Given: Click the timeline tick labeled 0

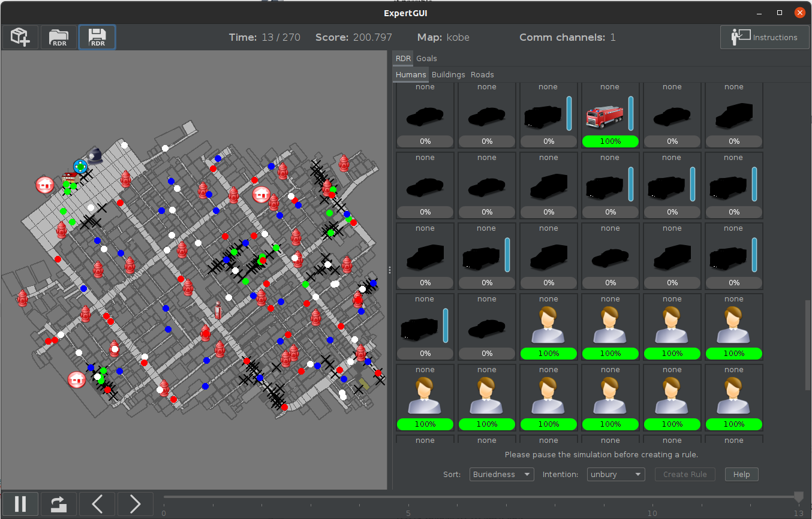Looking at the screenshot, I should click(x=164, y=513).
